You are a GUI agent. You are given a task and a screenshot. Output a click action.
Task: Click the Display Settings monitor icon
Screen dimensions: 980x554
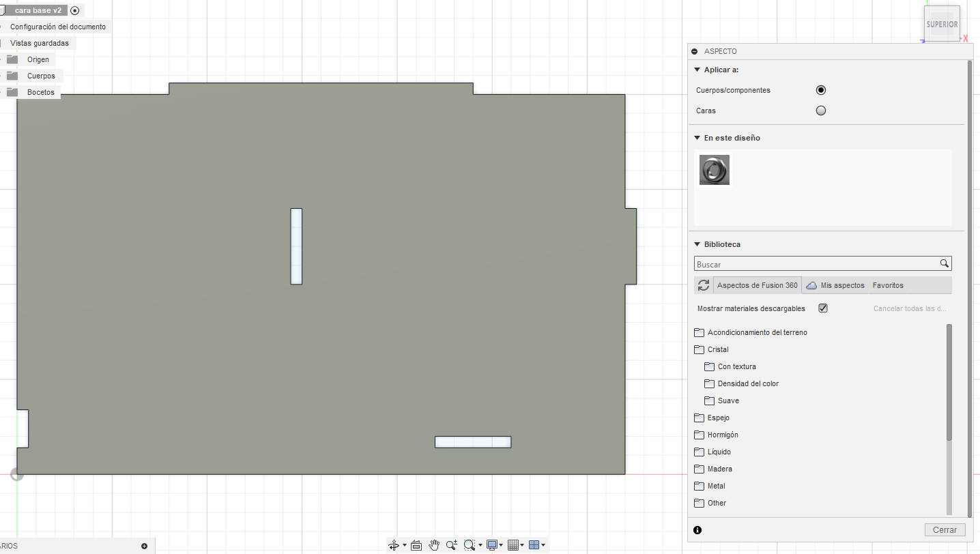pos(491,545)
